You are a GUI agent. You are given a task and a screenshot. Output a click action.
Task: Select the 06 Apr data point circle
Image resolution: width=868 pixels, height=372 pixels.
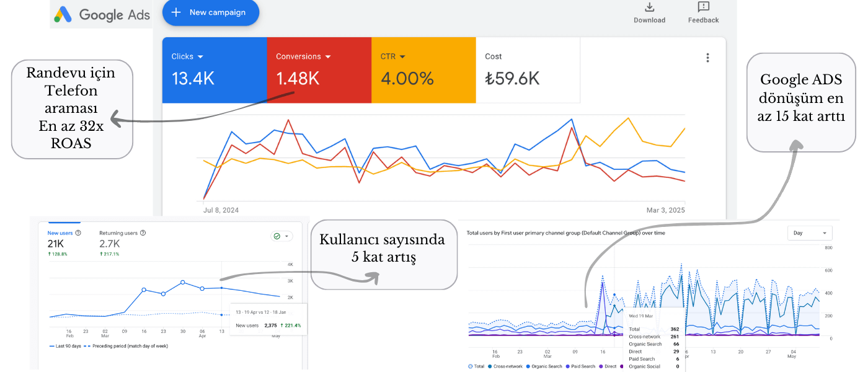[202, 288]
